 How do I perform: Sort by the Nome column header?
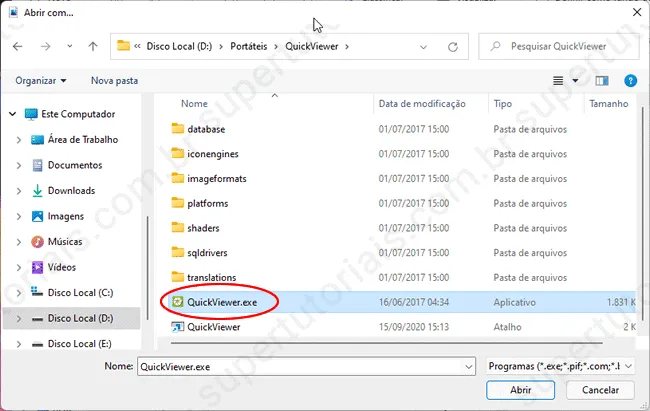point(194,104)
